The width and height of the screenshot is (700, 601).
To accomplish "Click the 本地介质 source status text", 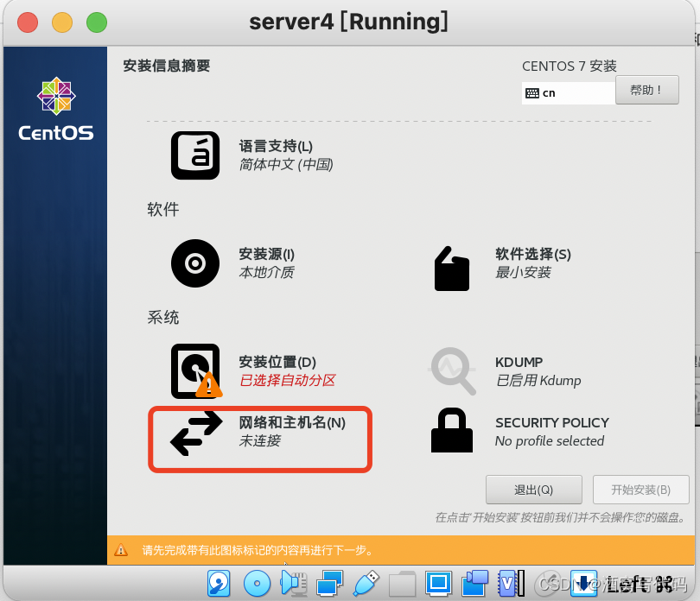I will (x=266, y=273).
